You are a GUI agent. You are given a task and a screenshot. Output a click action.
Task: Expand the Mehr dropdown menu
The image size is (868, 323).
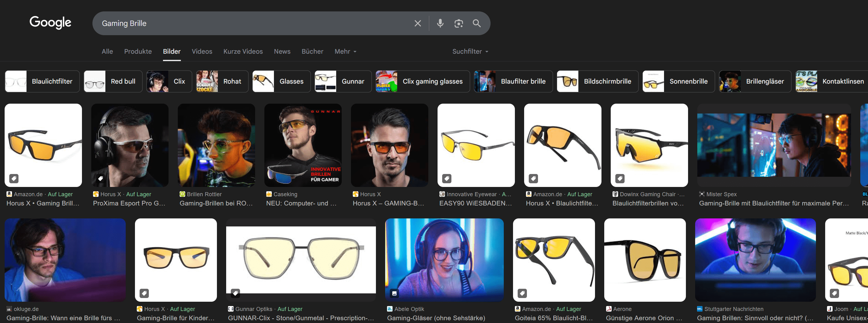(x=345, y=51)
